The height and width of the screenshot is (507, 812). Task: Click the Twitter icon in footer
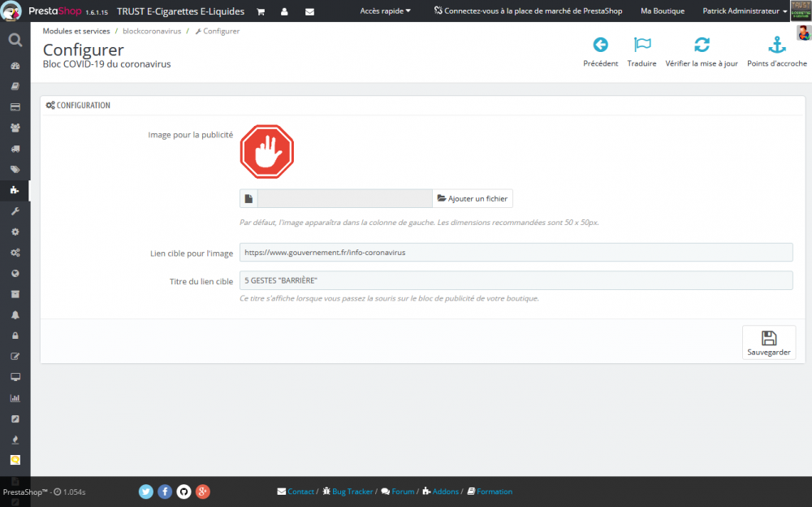[x=146, y=492]
